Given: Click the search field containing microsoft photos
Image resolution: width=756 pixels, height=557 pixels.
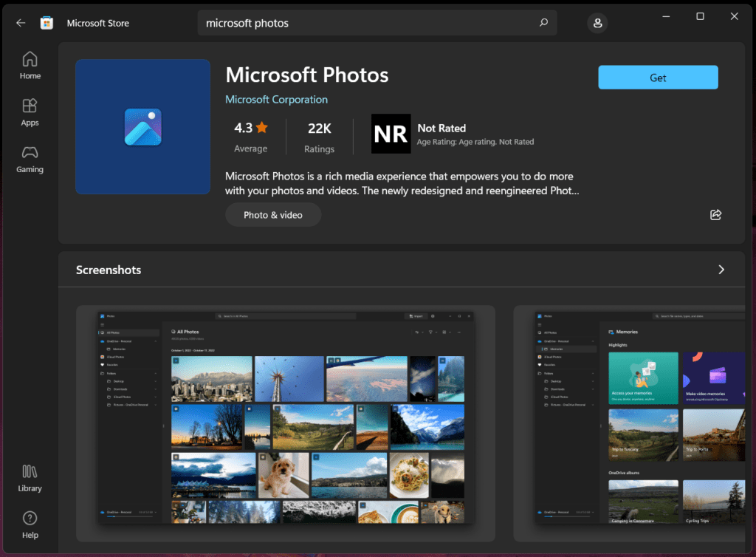Looking at the screenshot, I should pos(377,23).
